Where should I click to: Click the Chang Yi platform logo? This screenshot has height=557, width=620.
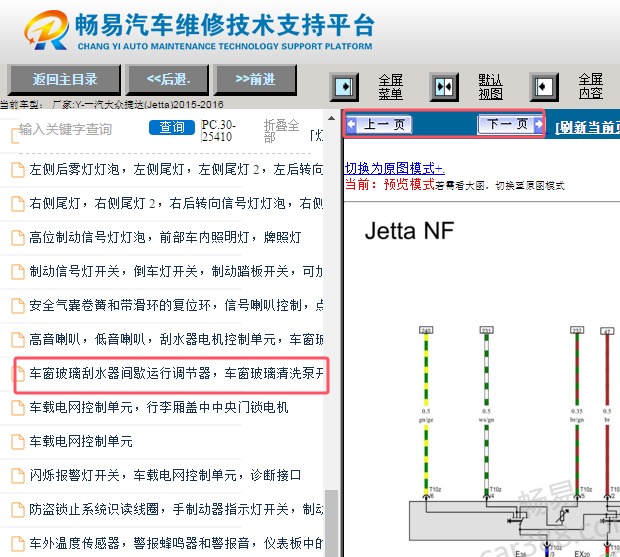coord(46,30)
